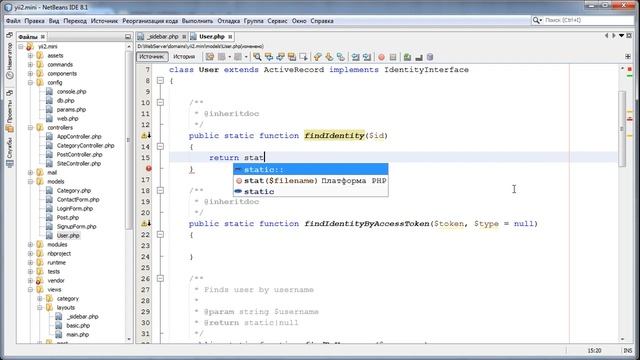Click the Next Bookmark icon

(329, 57)
